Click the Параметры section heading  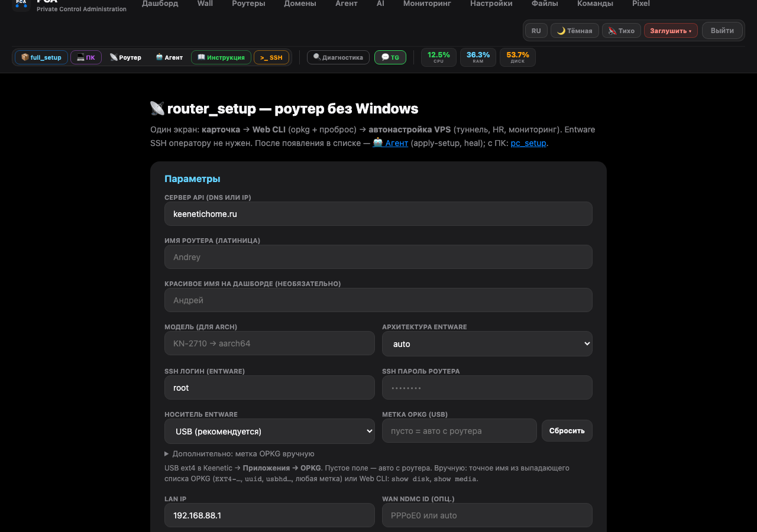coord(192,179)
